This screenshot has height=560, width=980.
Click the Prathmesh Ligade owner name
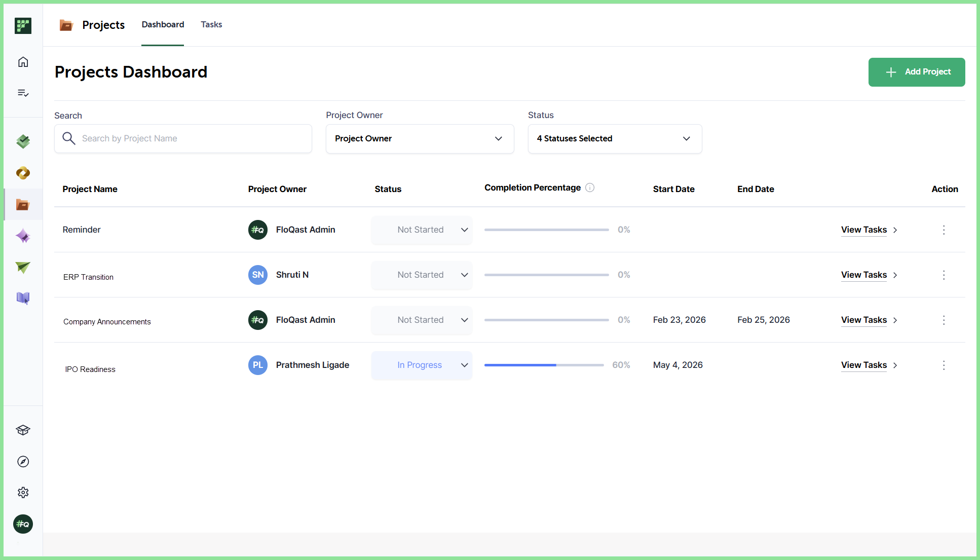[x=313, y=365]
